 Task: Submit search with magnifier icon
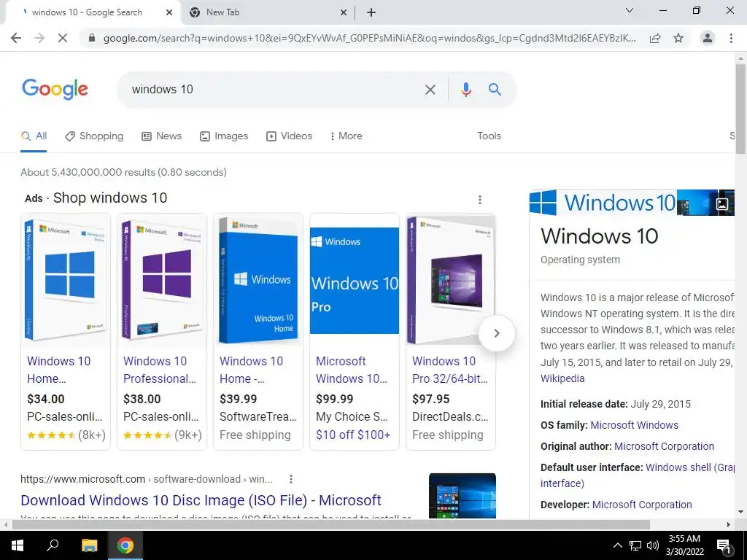[495, 89]
